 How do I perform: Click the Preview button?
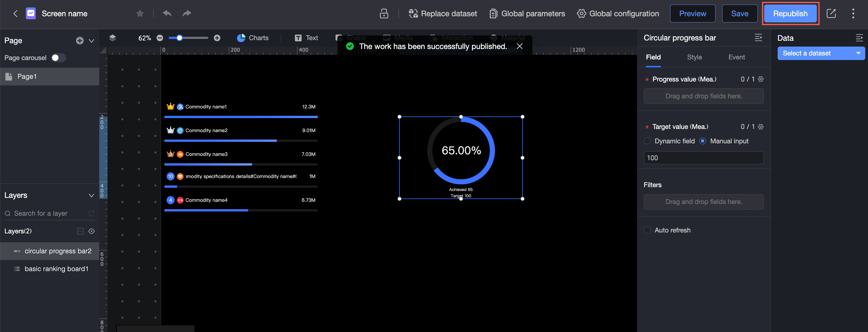tap(692, 13)
